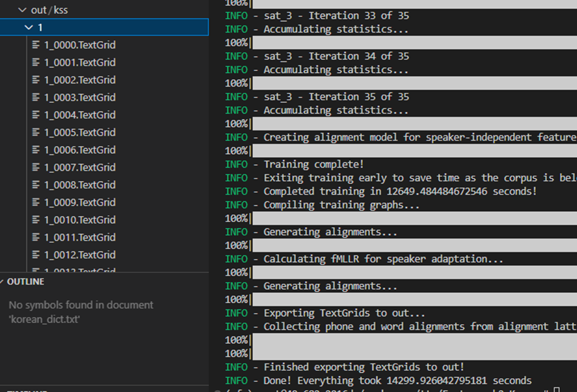Image resolution: width=577 pixels, height=392 pixels.
Task: Click 'Finished exporting TextGrids to out!' line
Action: (x=345, y=367)
